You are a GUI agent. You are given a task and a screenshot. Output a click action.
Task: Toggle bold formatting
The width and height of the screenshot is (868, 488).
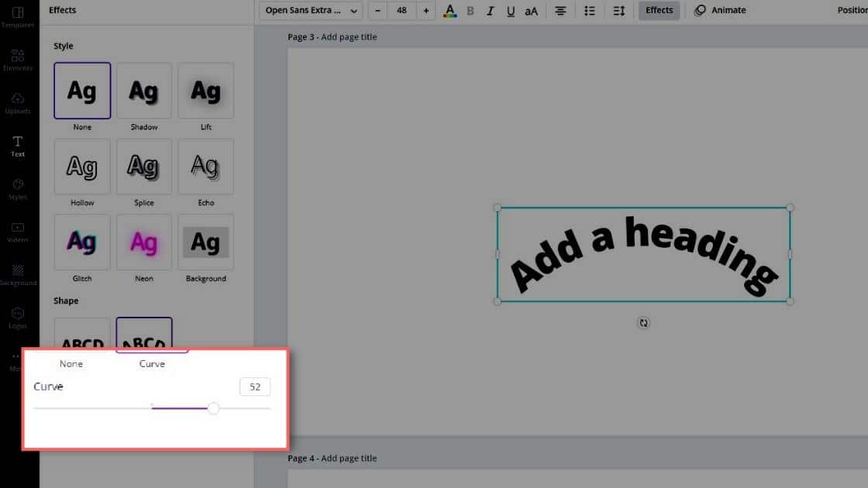(x=470, y=11)
